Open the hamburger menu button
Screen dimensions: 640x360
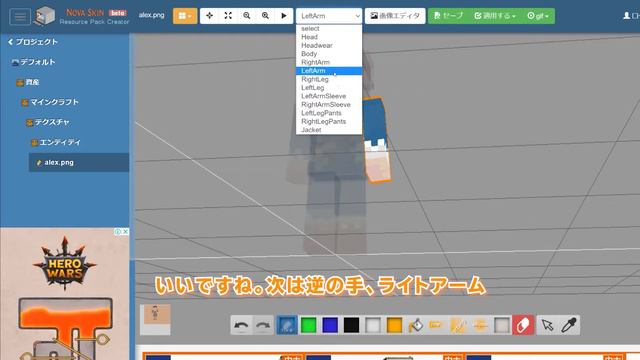(20, 17)
